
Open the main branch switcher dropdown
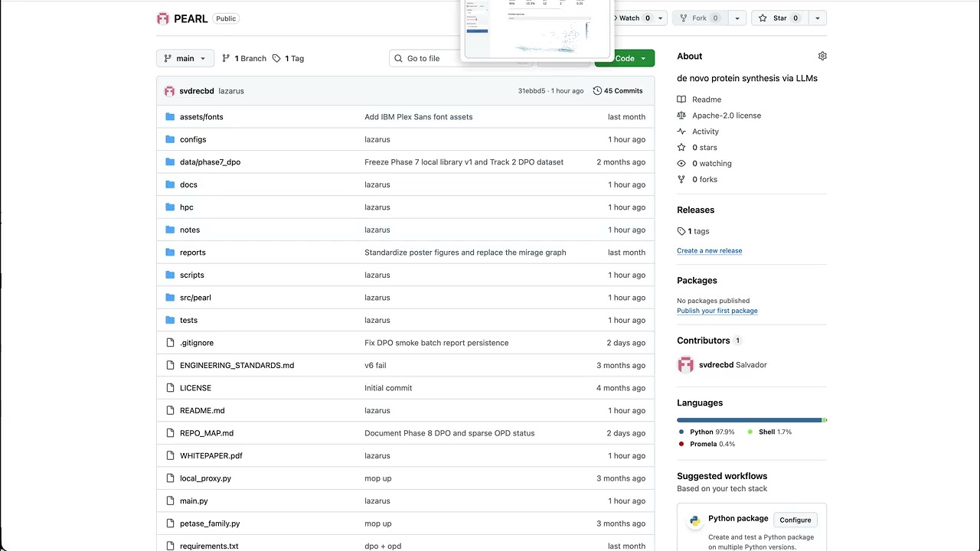coord(185,58)
